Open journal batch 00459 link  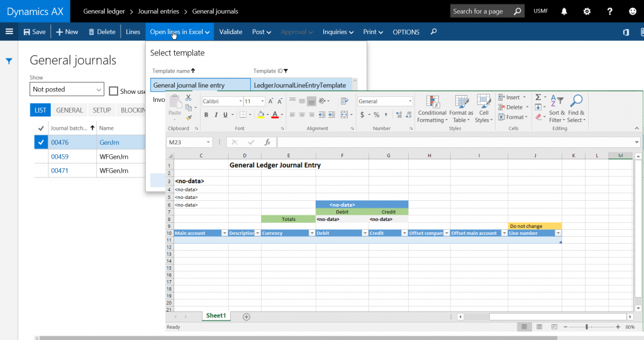pyautogui.click(x=60, y=157)
